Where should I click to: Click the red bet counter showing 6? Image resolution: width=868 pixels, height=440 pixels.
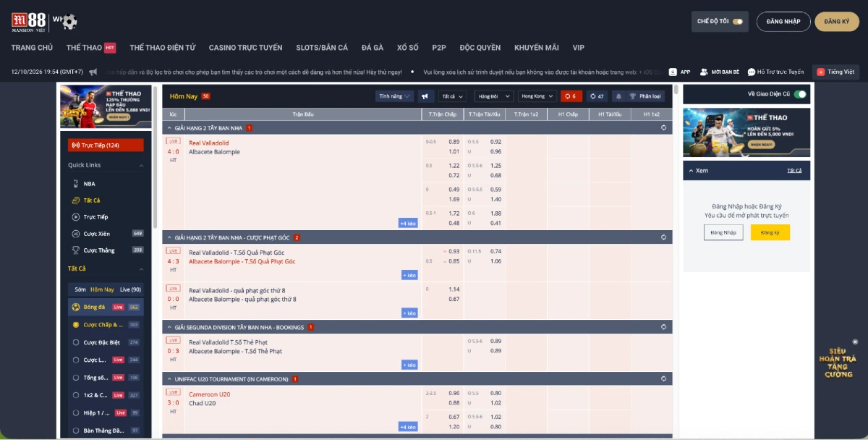571,96
